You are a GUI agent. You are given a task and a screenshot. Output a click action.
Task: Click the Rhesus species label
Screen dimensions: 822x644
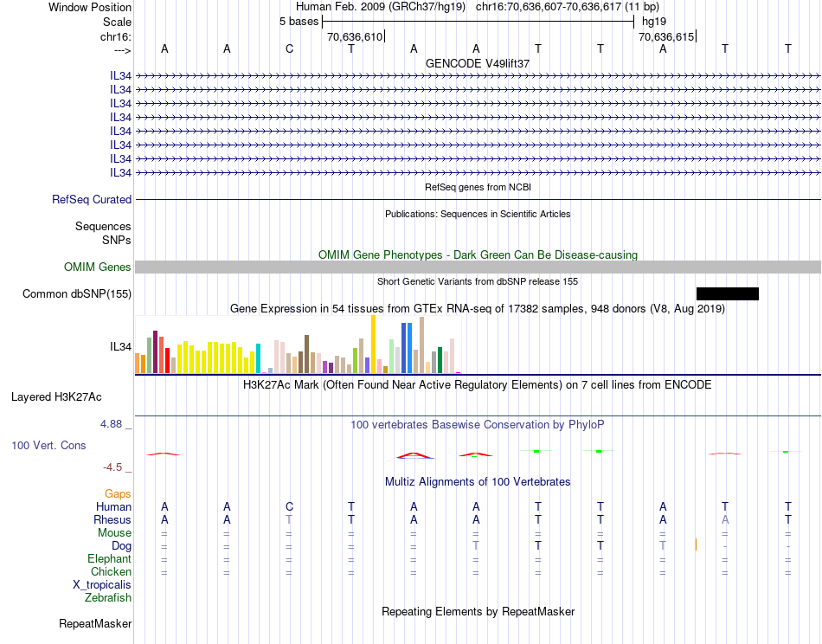point(112,519)
